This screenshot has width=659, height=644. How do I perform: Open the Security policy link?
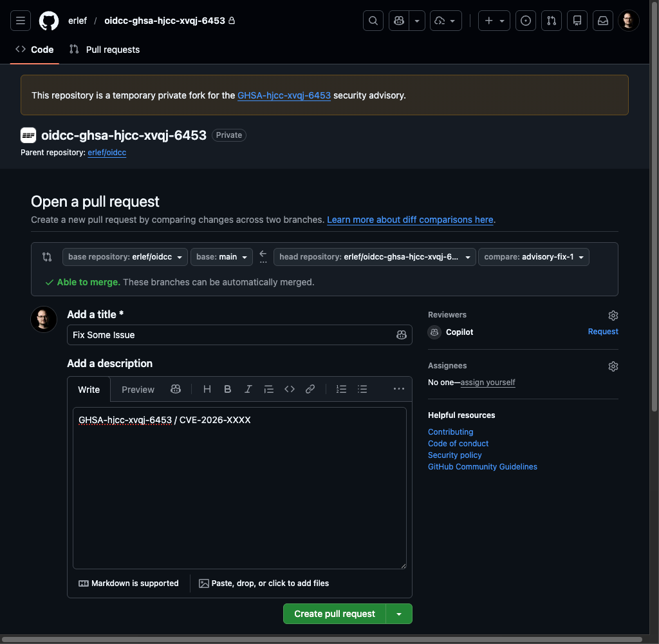point(454,455)
